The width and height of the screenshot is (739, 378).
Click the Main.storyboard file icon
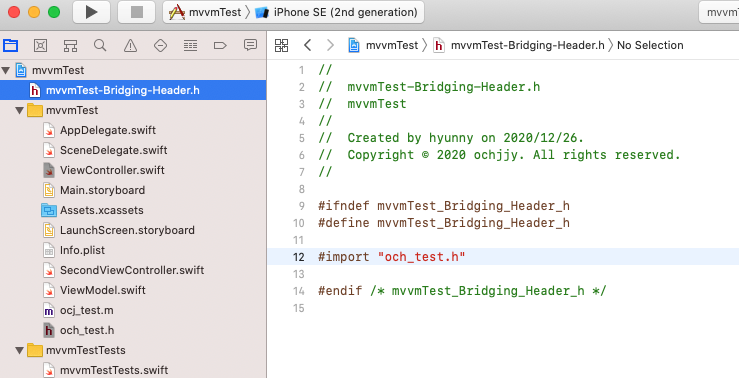(49, 190)
